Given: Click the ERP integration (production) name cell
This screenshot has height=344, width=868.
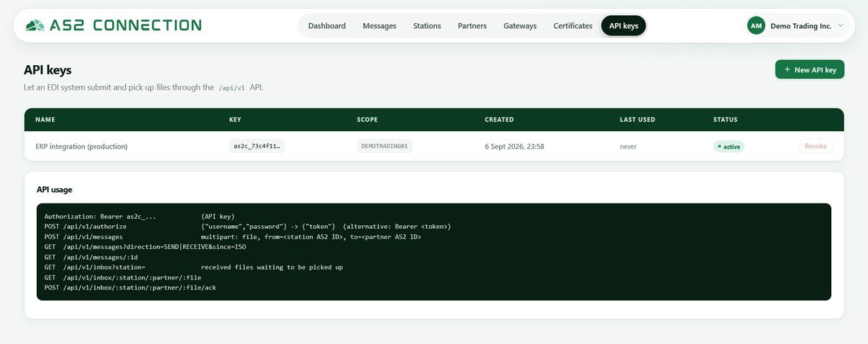Looking at the screenshot, I should tap(81, 146).
